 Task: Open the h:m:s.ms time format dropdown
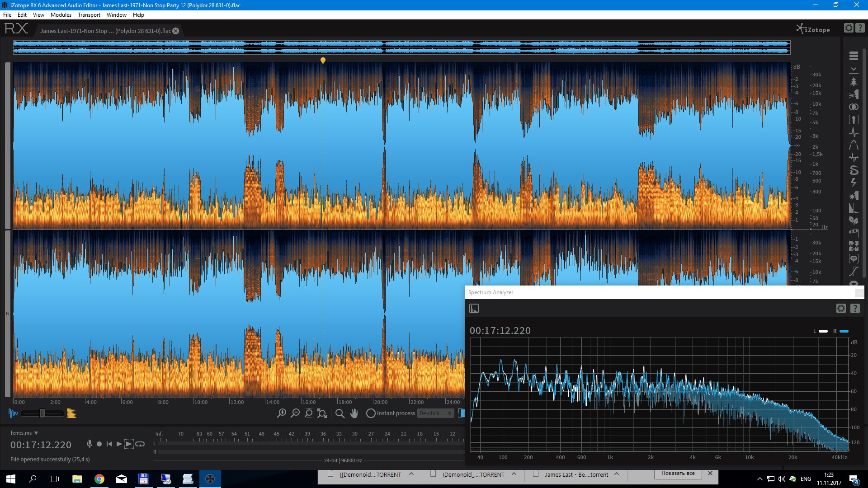tap(24, 433)
